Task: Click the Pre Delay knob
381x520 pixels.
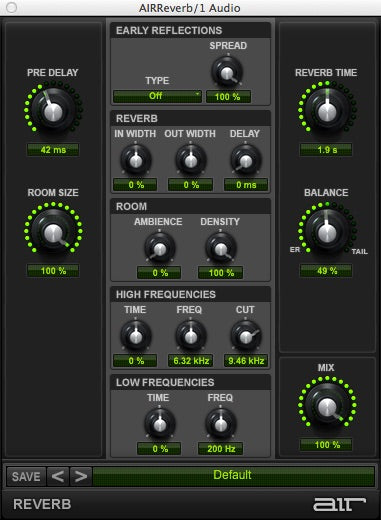Action: coord(53,110)
